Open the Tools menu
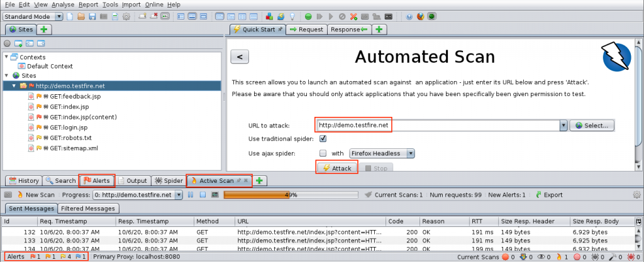This screenshot has width=644, height=262. [x=110, y=4]
